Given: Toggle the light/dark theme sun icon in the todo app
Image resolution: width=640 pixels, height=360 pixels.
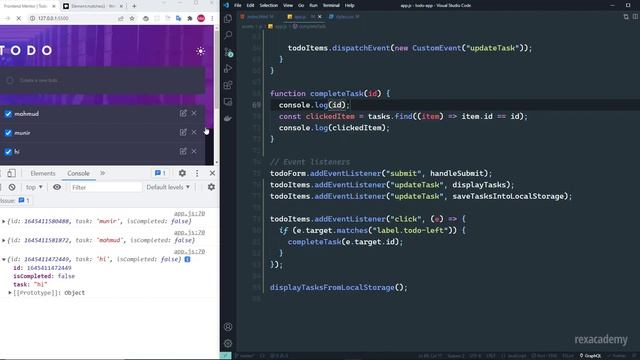Looking at the screenshot, I should point(200,51).
